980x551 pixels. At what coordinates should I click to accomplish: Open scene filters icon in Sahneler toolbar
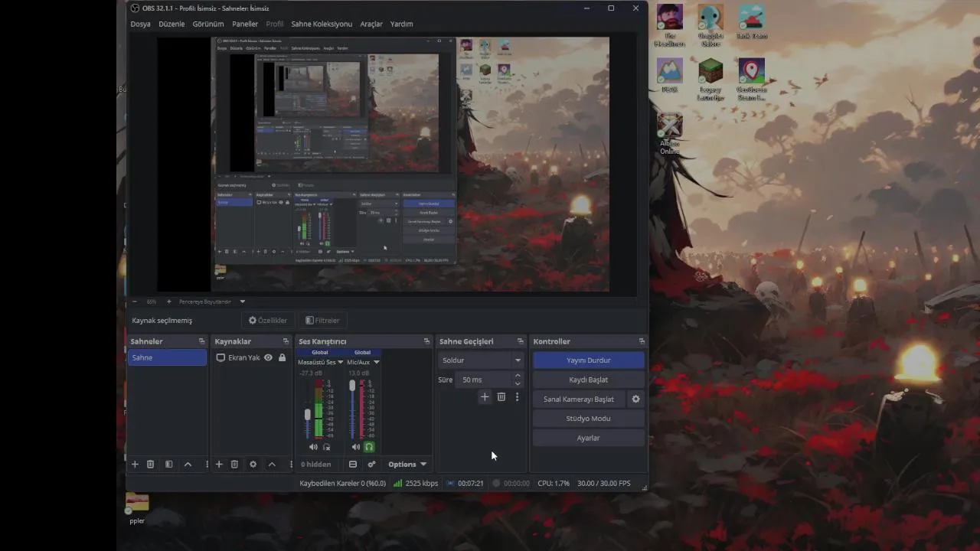tap(169, 465)
